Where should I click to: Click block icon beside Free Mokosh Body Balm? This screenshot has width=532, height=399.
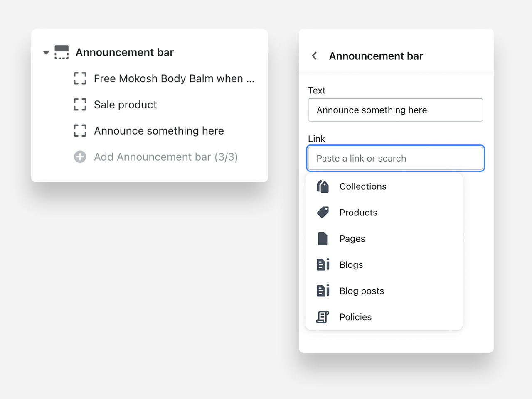coord(80,78)
